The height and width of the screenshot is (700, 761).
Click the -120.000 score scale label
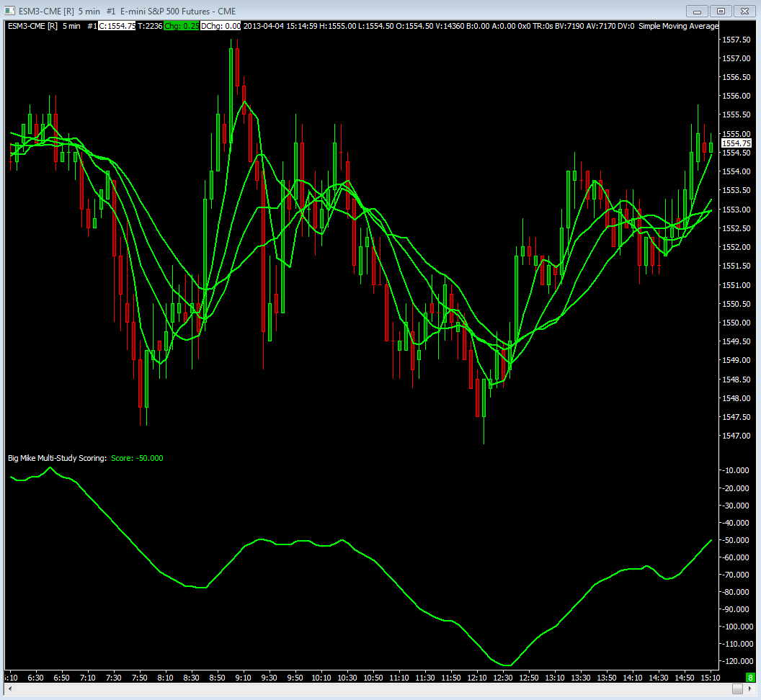(x=737, y=661)
